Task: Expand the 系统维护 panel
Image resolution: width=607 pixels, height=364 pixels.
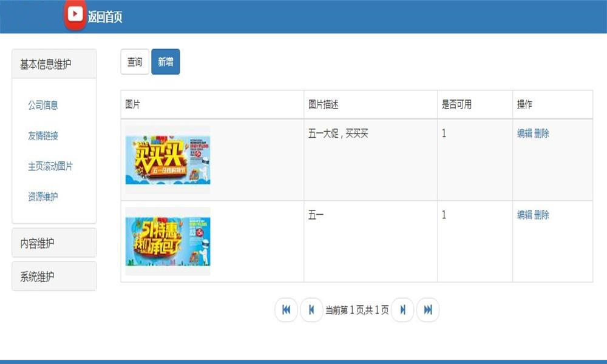Action: point(54,276)
